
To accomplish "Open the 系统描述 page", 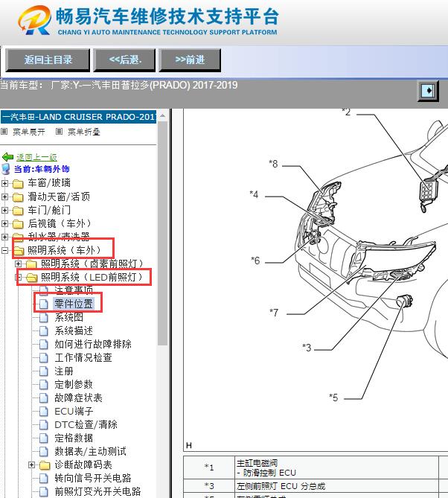I will (x=74, y=331).
